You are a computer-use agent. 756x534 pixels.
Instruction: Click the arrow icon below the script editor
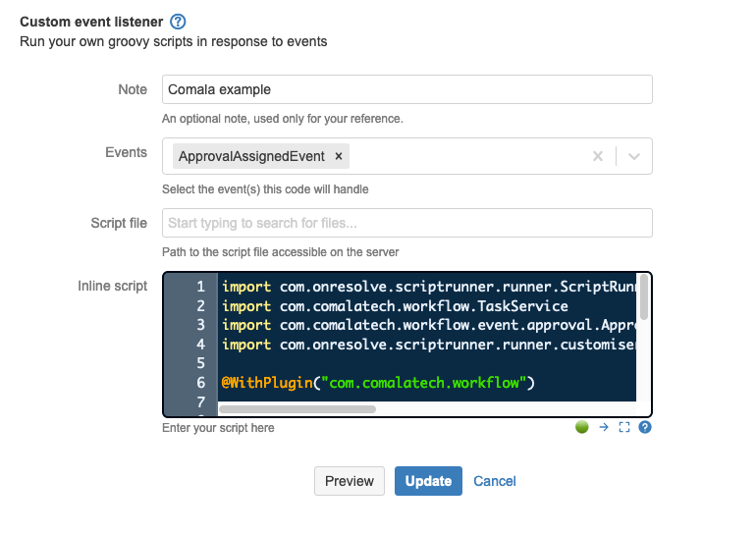[x=604, y=427]
